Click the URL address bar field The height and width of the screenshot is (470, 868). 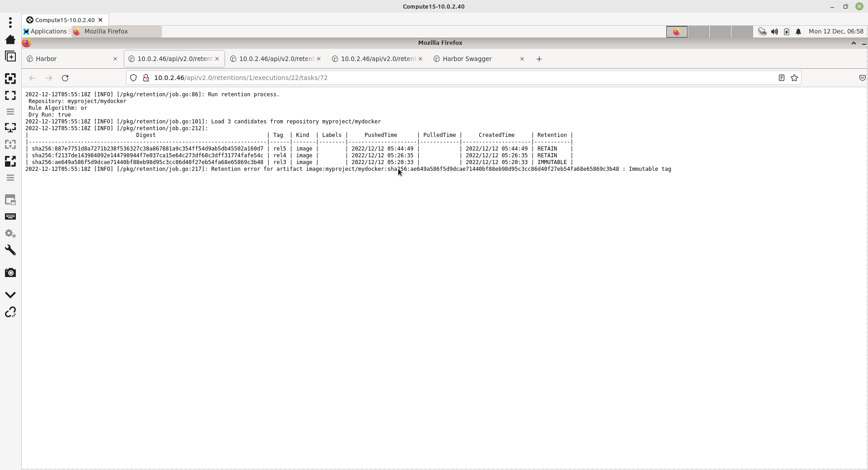[x=452, y=78]
